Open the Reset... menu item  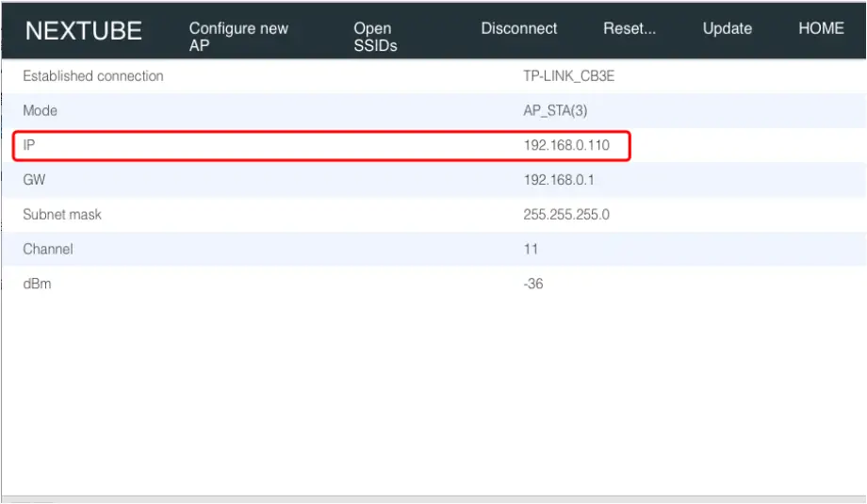(x=630, y=28)
